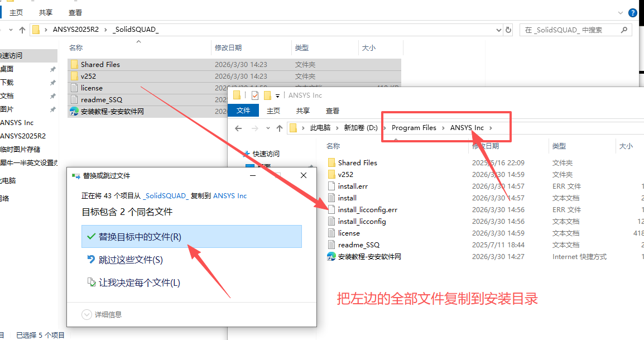
Task: Click the ribbon collapse chevron at top right
Action: 619,12
